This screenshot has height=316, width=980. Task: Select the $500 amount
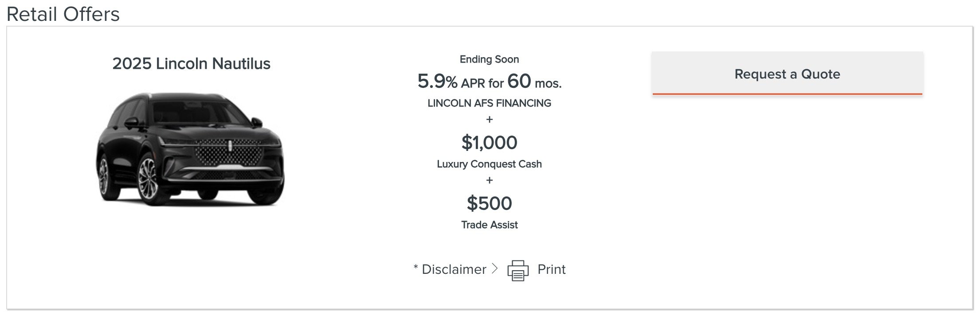click(489, 203)
